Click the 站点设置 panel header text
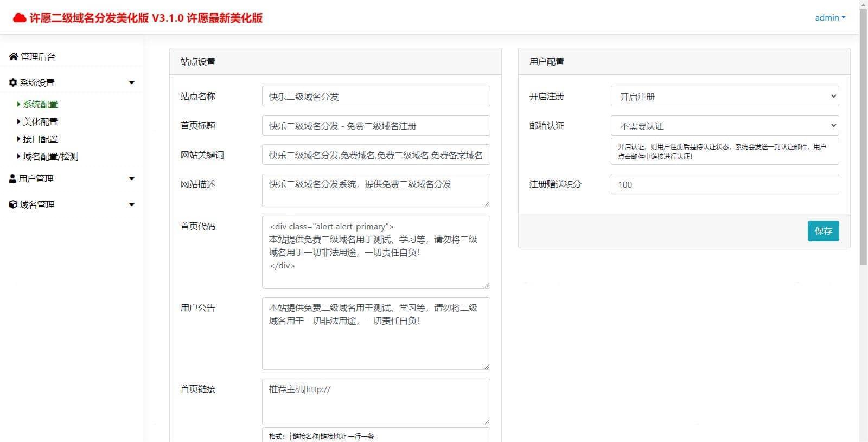This screenshot has height=442, width=868. 198,62
